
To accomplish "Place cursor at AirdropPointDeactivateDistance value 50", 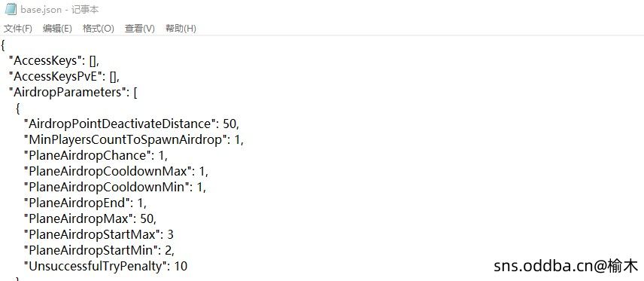I will 230,124.
